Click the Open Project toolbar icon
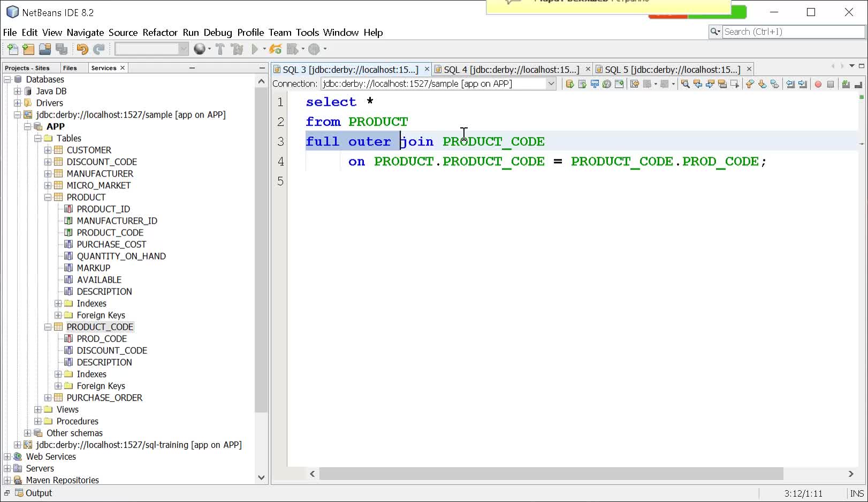Screen dimensions: 868x502 (45, 49)
